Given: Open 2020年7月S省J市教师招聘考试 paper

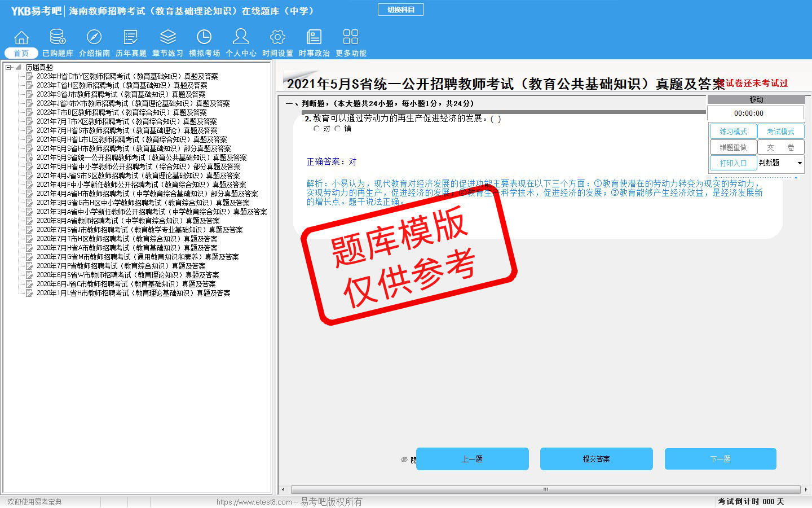Looking at the screenshot, I should [139, 230].
